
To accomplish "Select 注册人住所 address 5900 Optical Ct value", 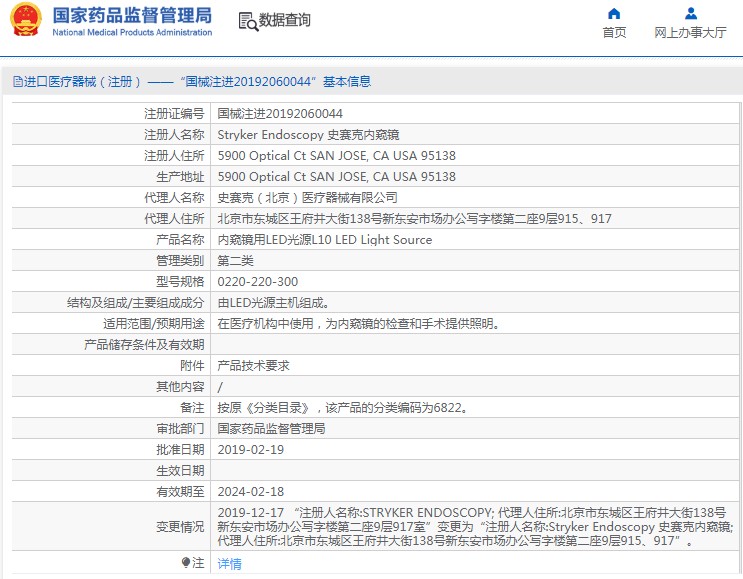I will pyautogui.click(x=336, y=156).
